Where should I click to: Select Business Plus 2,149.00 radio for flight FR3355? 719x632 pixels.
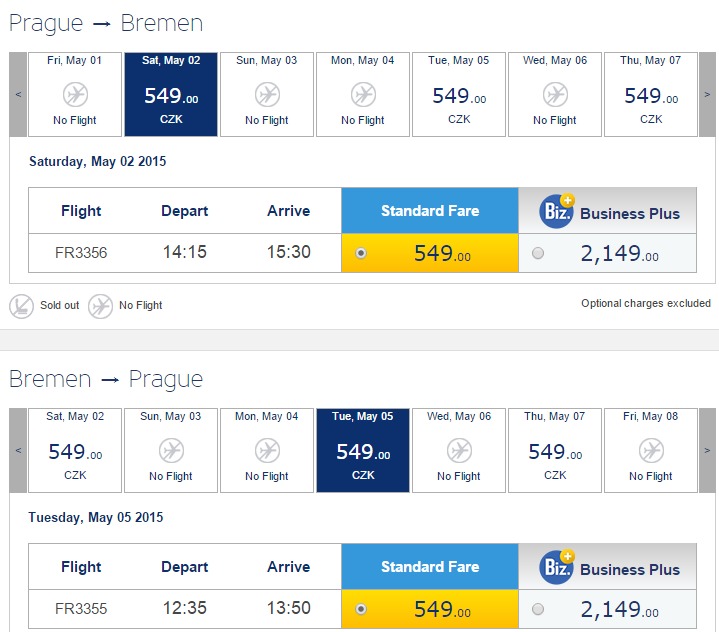[538, 609]
